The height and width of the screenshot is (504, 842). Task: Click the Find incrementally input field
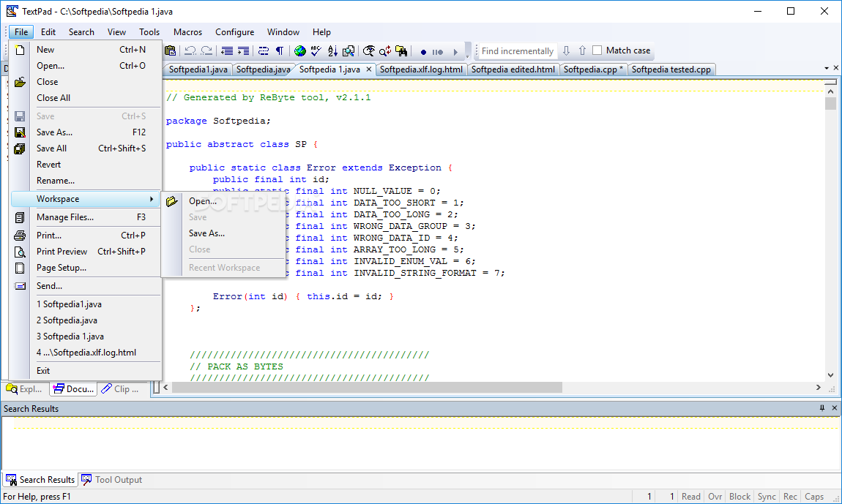tap(517, 51)
